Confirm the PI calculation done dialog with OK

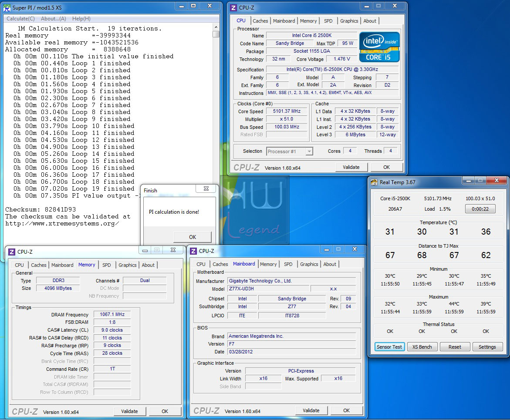coord(193,237)
